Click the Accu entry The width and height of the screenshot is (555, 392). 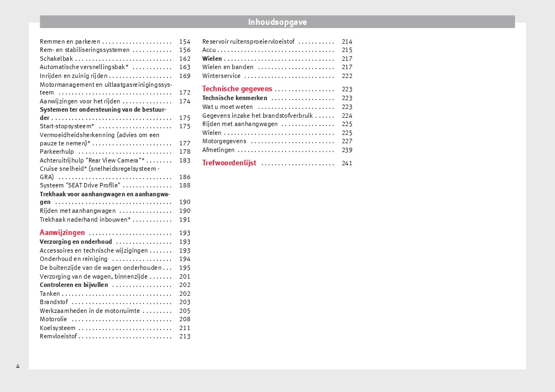[209, 50]
